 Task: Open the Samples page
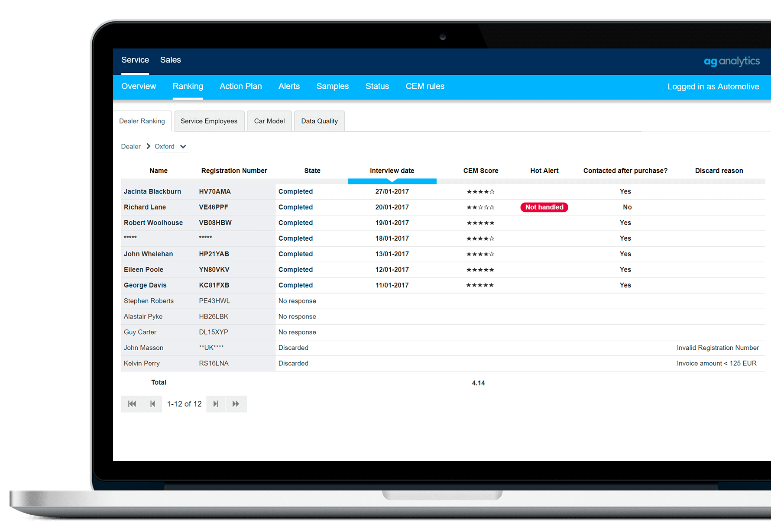pos(333,86)
